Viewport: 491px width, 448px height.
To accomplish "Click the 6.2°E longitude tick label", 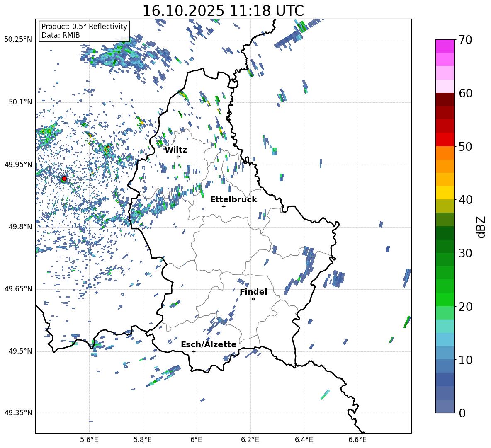I will [250, 439].
